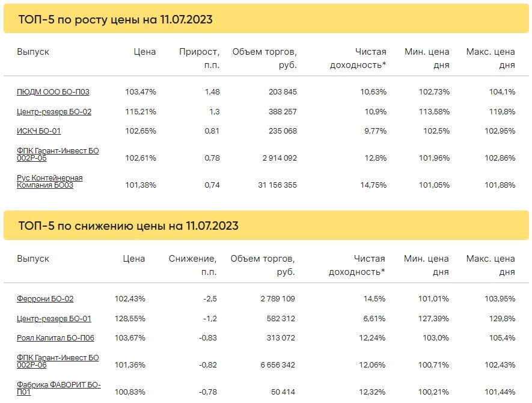Viewport: 532px width, 403px height.
Task: Click the 31 156 355 trading volume value
Action: pos(277,185)
